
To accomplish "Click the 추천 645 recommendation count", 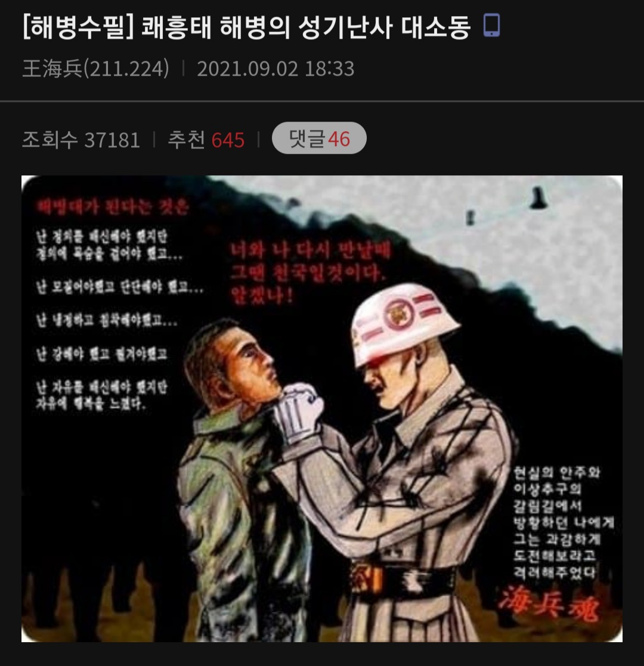I will tap(206, 140).
